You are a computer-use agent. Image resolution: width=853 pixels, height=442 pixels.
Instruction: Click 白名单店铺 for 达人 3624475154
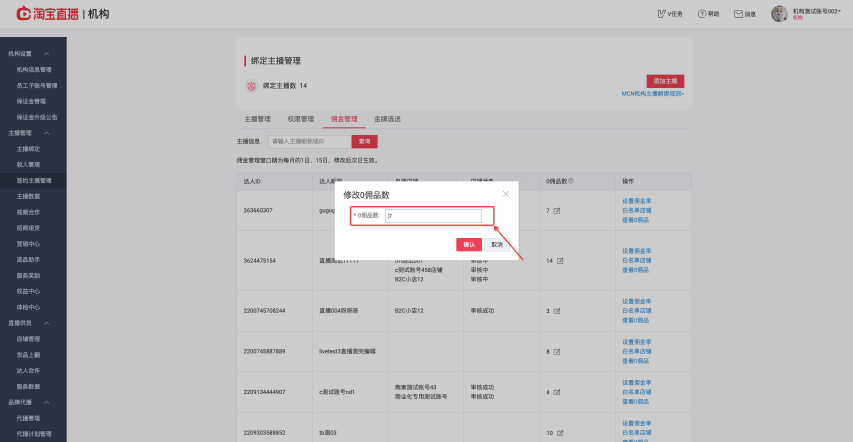[636, 261]
